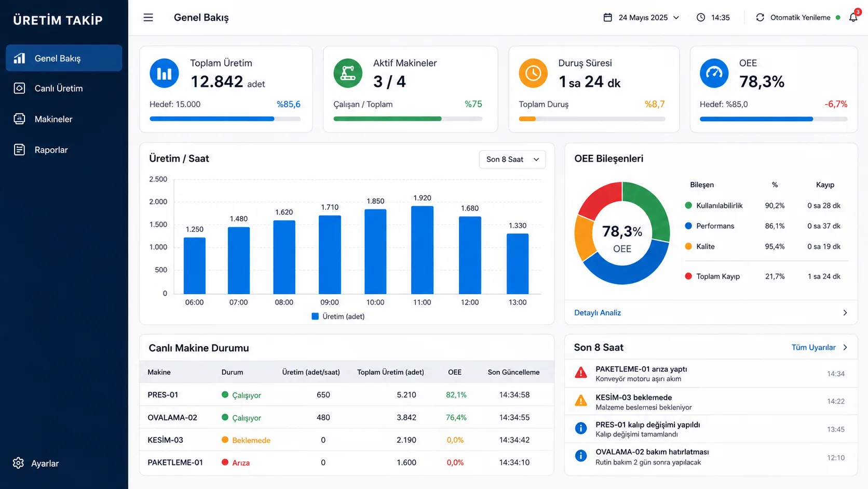The image size is (868, 489).
Task: Click the Toplam Üretim progress bar
Action: point(225,119)
